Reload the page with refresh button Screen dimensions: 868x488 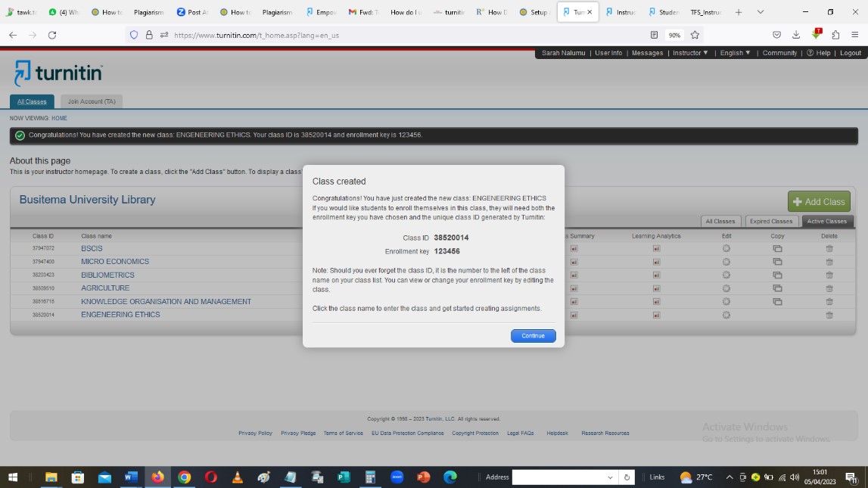[x=52, y=35]
